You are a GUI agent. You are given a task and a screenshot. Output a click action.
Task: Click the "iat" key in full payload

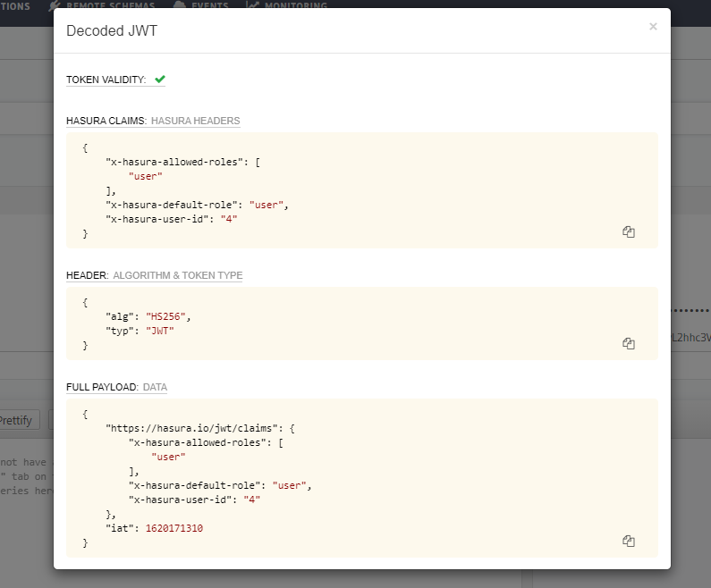120,528
